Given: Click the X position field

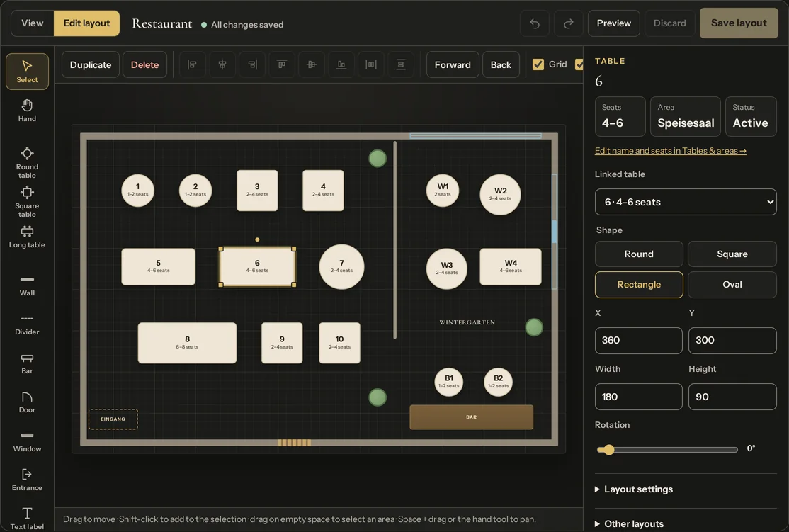Looking at the screenshot, I should [639, 340].
